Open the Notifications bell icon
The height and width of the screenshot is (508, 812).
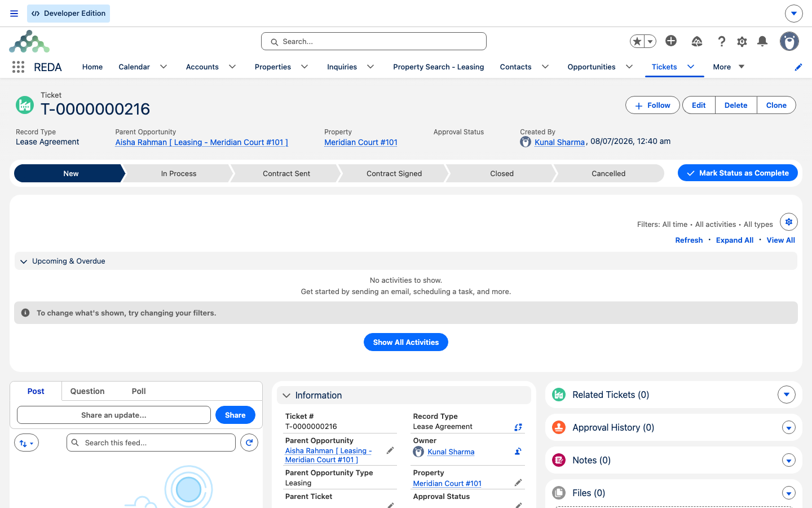[x=762, y=41]
